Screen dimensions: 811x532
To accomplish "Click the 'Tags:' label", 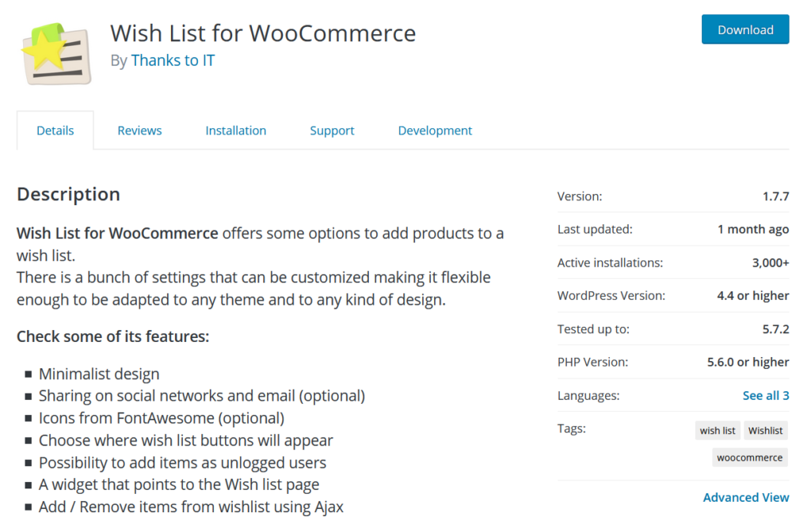I will (x=572, y=428).
